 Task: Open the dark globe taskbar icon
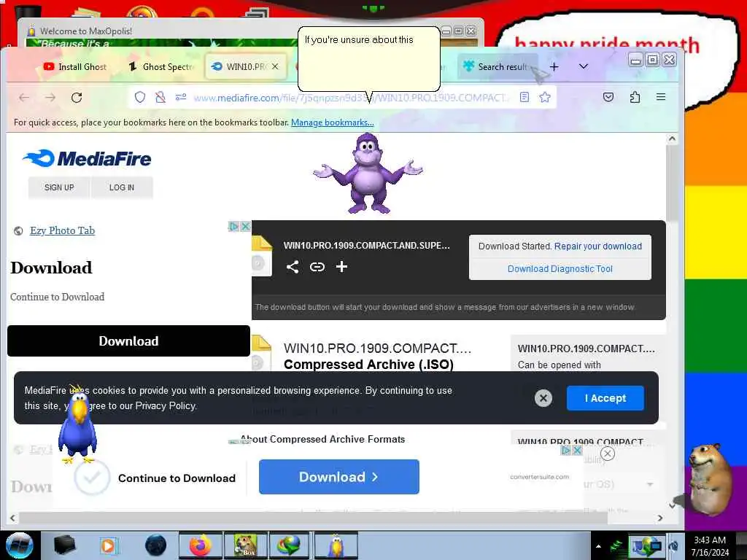[156, 545]
